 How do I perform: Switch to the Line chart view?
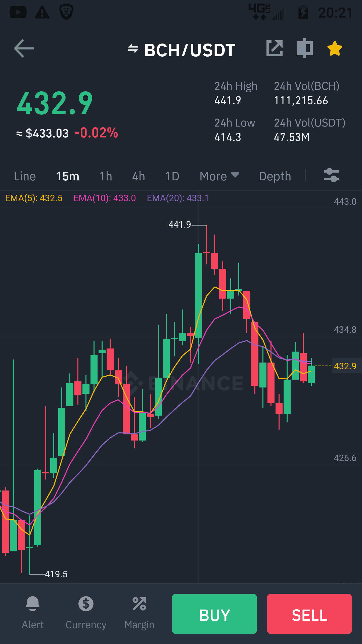(25, 176)
